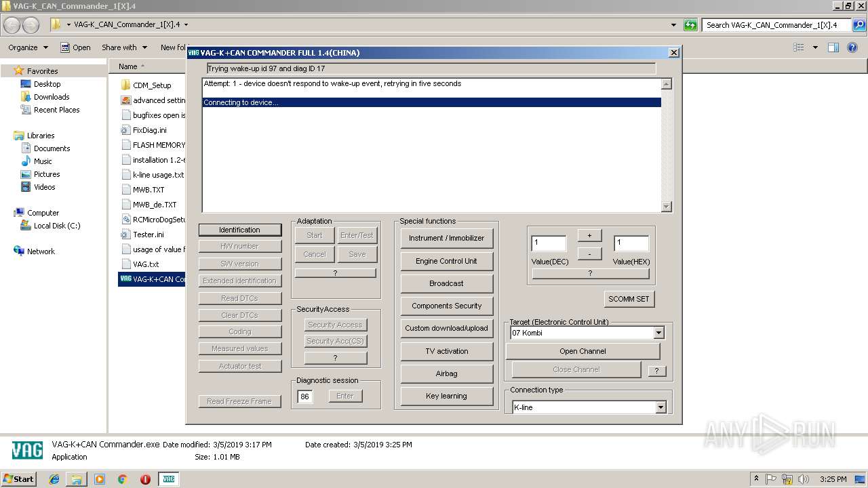The height and width of the screenshot is (488, 868).
Task: Click the Broadcast button
Action: (446, 283)
